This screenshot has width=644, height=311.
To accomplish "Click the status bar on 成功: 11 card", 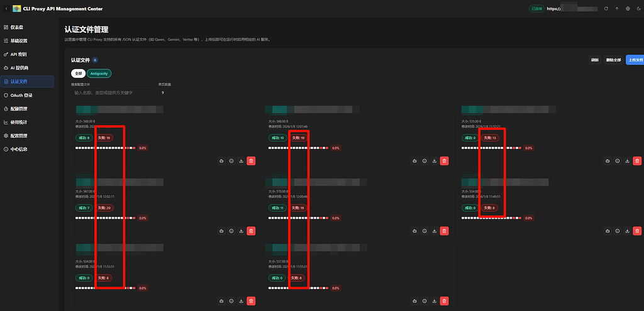I will 299,218.
